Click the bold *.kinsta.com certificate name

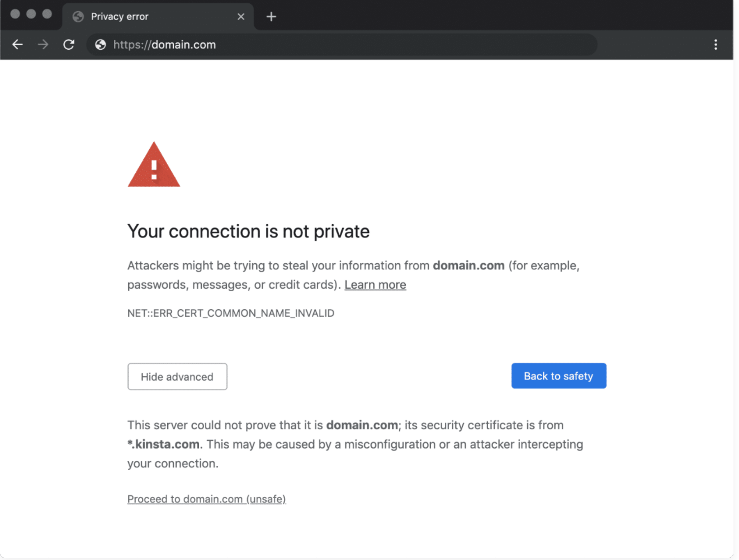point(163,444)
